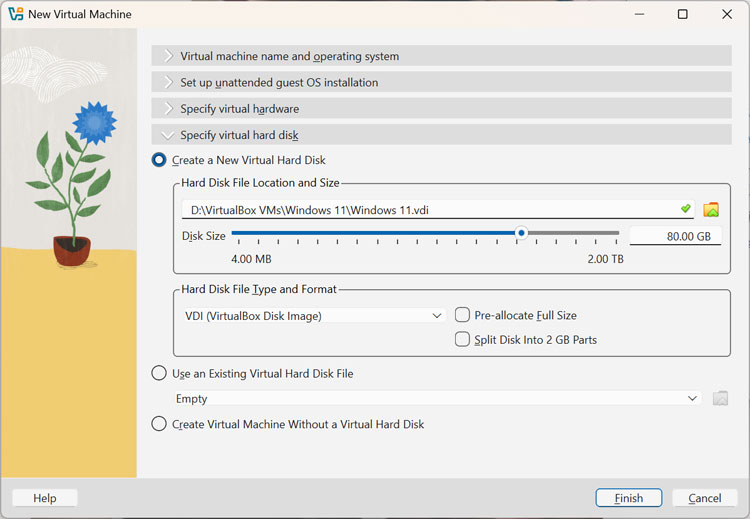Click Finish to create the VM
The image size is (750, 519).
pos(629,498)
